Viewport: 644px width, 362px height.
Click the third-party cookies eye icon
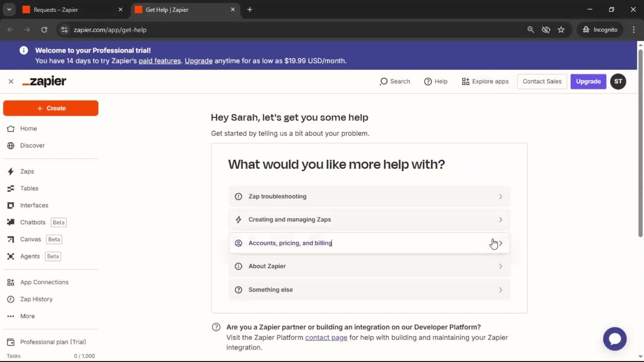(x=546, y=30)
